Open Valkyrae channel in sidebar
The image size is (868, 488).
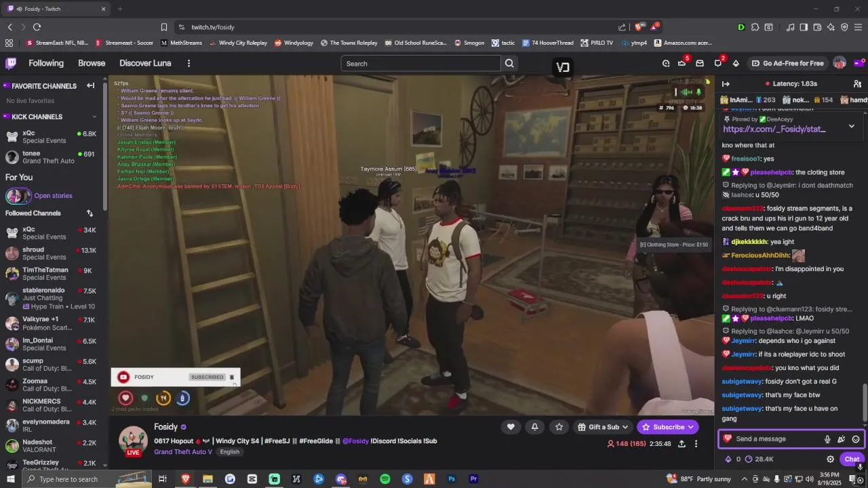53,323
